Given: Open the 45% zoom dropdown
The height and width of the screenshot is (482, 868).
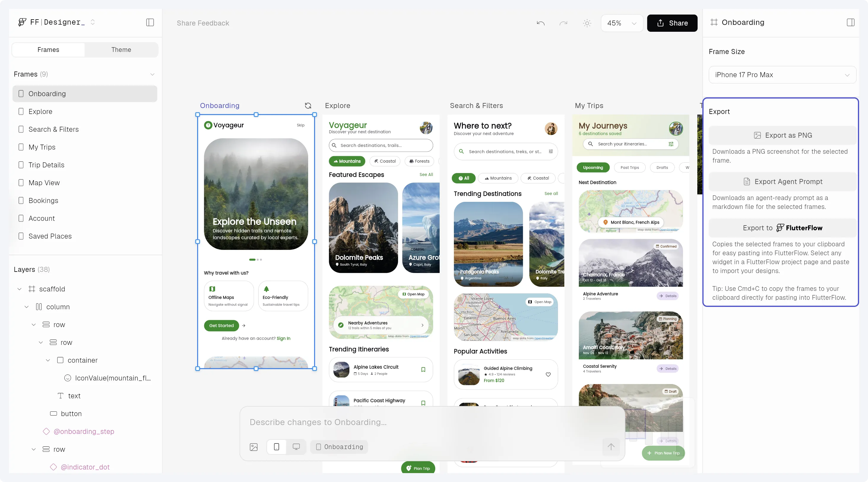Looking at the screenshot, I should tap(622, 23).
